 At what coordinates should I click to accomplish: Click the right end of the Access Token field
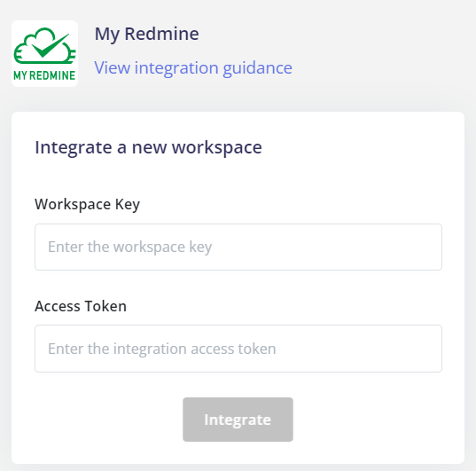(425, 349)
